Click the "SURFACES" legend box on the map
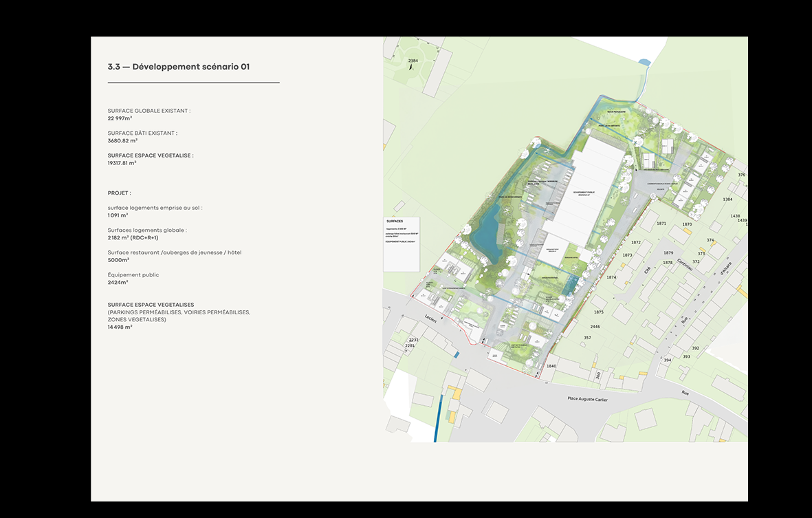This screenshot has width=812, height=518. [402, 244]
